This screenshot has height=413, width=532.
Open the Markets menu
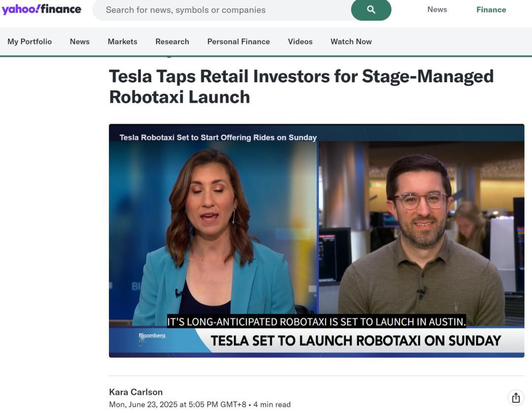coord(123,41)
